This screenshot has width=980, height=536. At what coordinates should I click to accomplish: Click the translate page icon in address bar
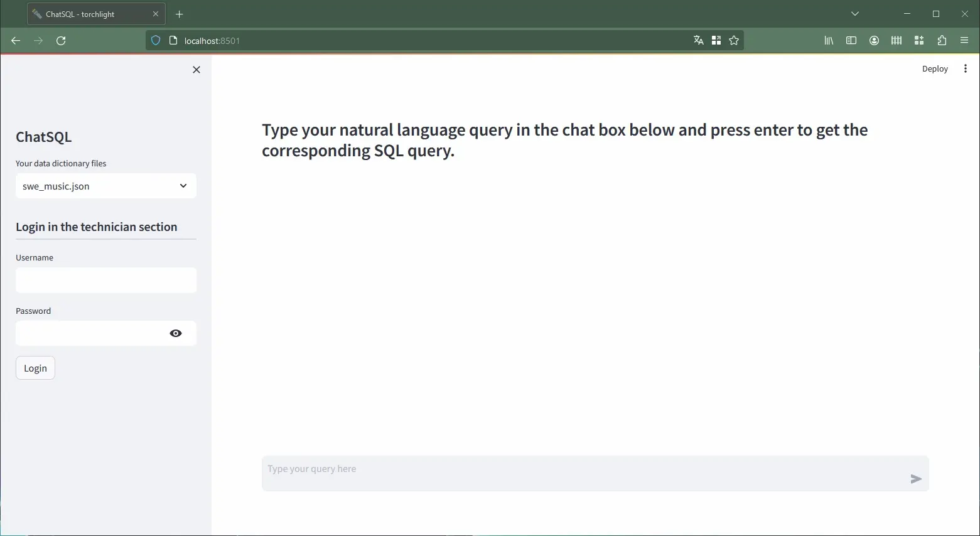point(698,41)
